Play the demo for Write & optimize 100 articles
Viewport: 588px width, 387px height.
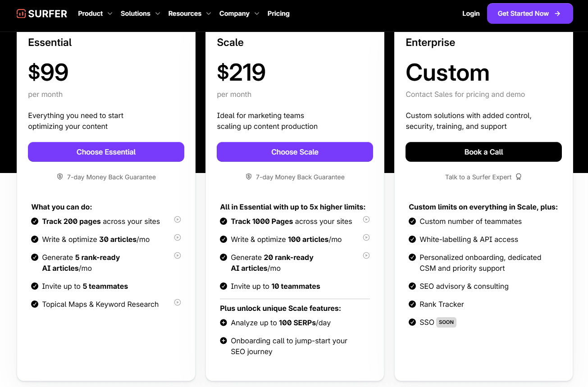[366, 237]
